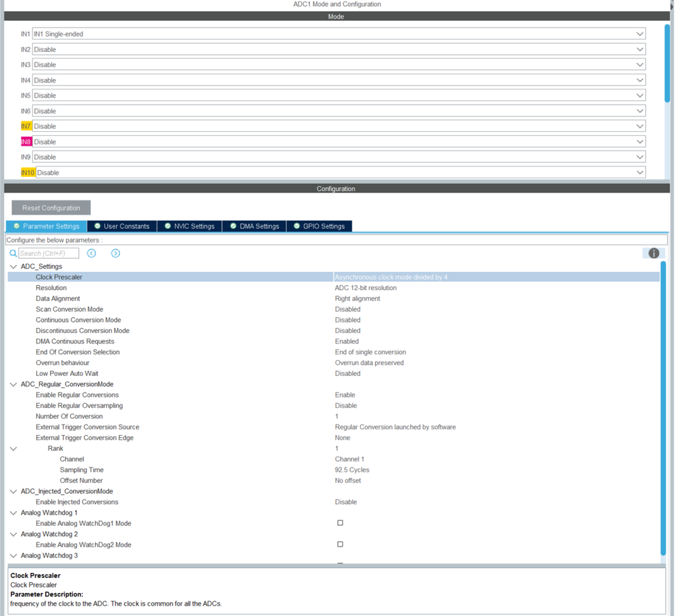
Task: Open the IN6 mode dropdown
Action: click(339, 111)
